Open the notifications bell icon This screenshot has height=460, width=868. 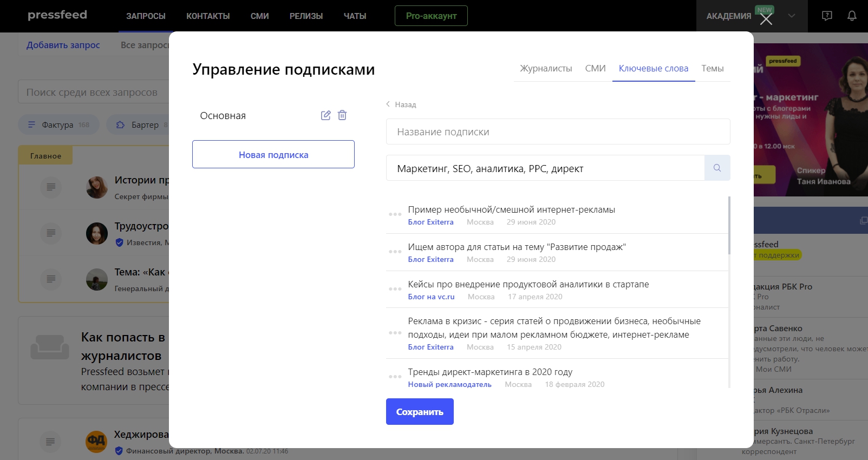pyautogui.click(x=852, y=16)
